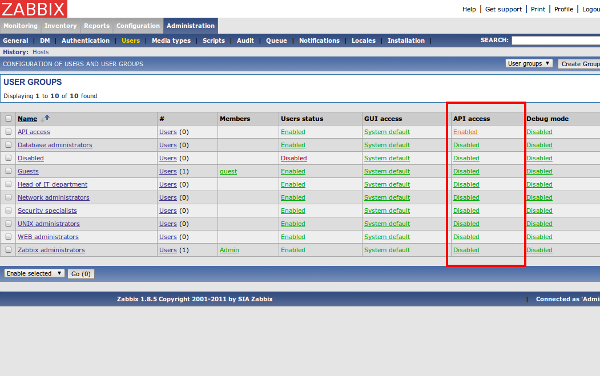
Task: Click the Name column sort arrow
Action: 47,118
